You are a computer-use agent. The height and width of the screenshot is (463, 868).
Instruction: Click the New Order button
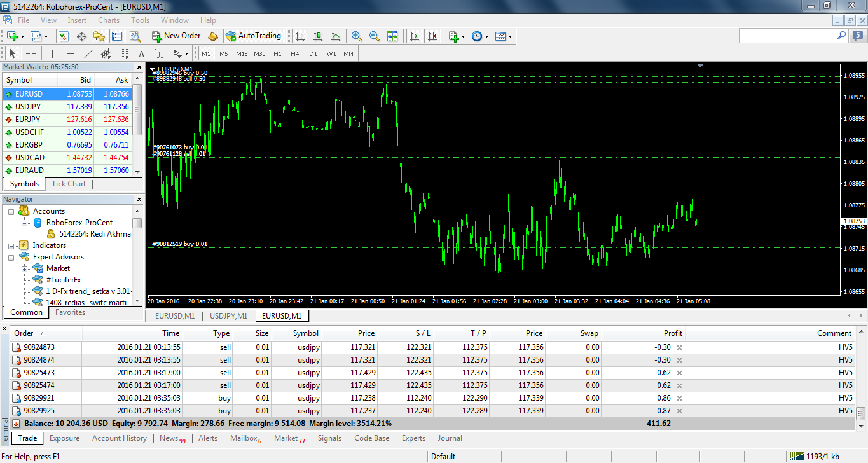pos(176,36)
